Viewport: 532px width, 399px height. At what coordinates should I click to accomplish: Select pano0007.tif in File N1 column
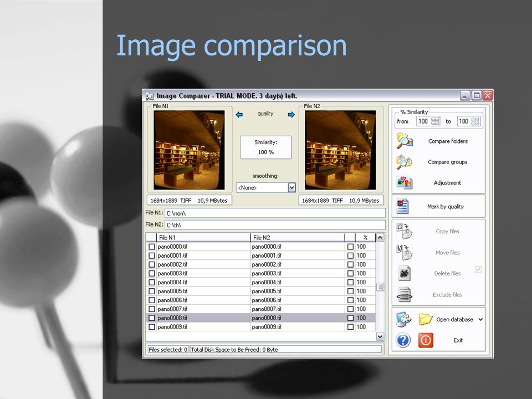172,309
